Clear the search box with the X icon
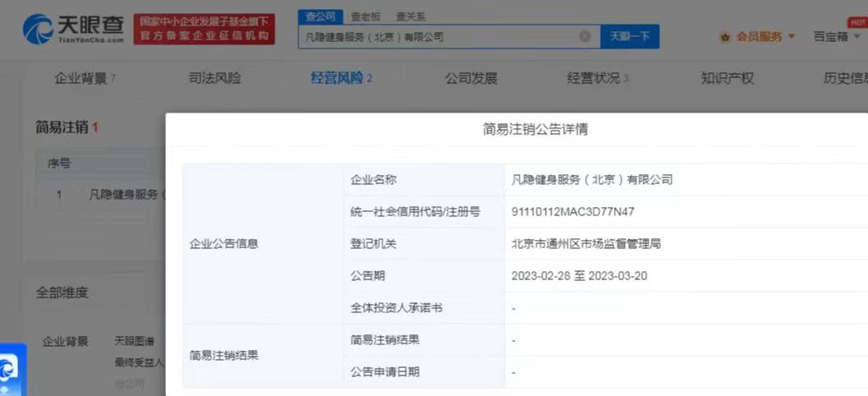The width and height of the screenshot is (868, 396). (x=584, y=37)
